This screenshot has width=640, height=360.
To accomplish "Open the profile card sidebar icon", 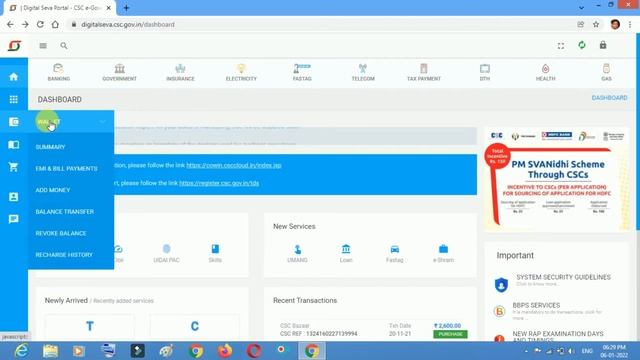I will (x=13, y=197).
